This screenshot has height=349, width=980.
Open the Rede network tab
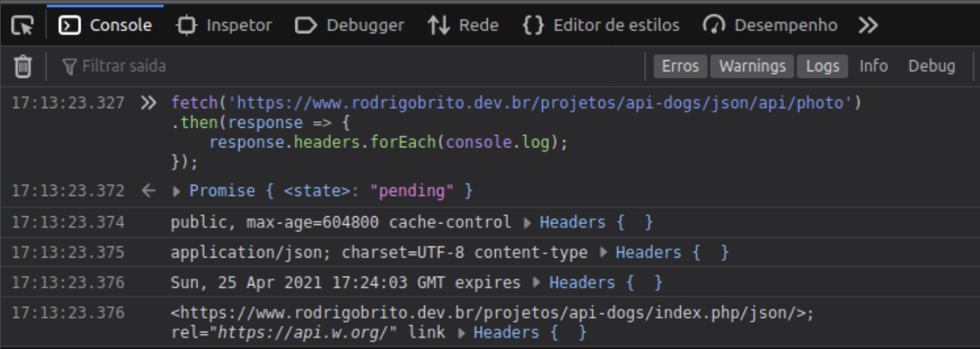[x=463, y=25]
